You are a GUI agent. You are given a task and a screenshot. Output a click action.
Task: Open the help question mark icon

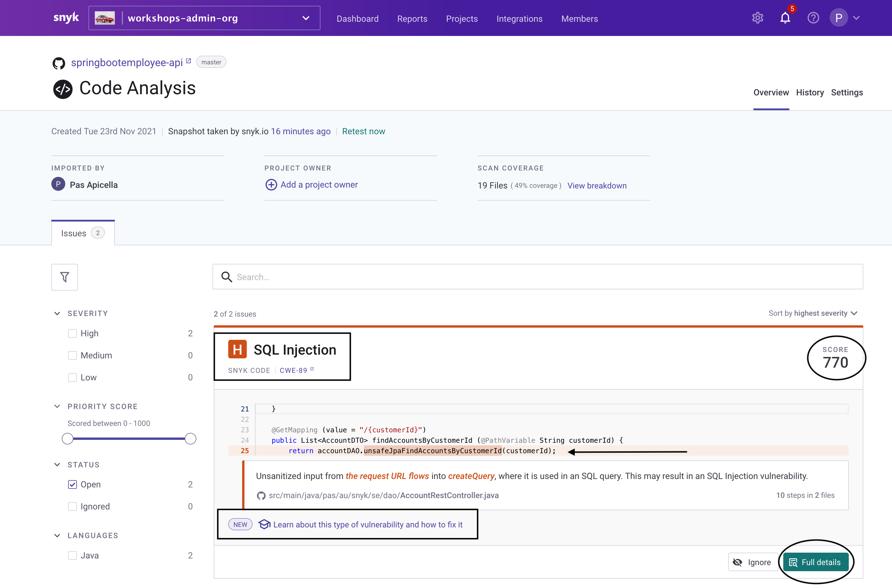pos(813,18)
